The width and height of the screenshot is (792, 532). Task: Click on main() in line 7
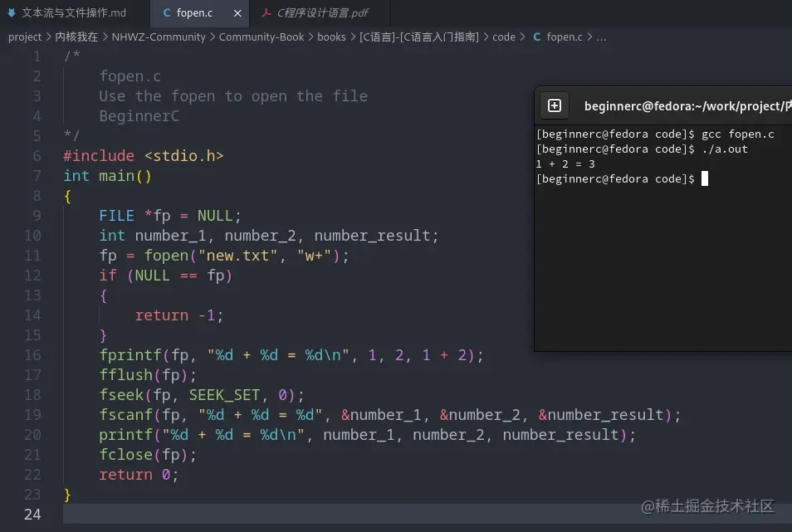(x=125, y=176)
